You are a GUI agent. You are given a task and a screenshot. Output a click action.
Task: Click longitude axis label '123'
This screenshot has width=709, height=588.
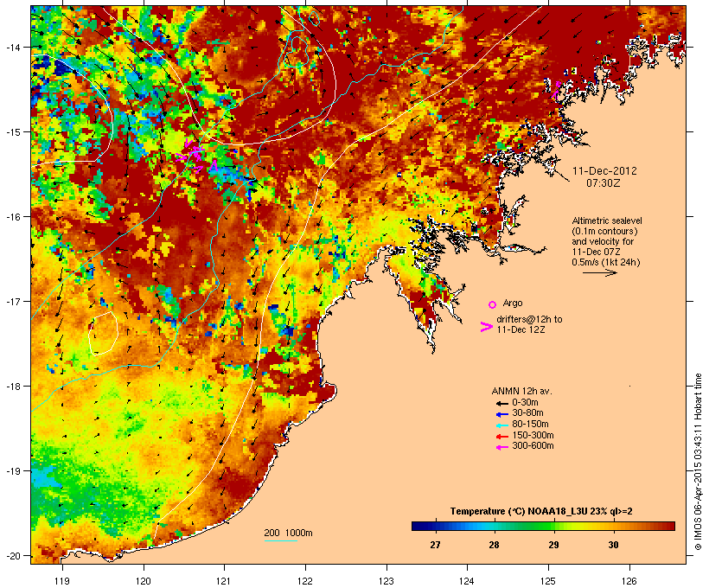coord(386,581)
